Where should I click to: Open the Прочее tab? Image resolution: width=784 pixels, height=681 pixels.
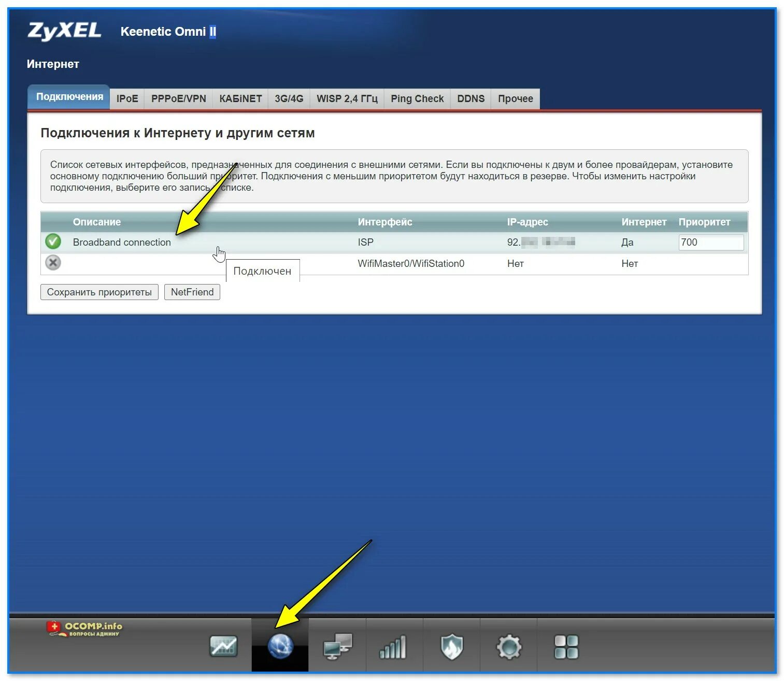pos(515,98)
